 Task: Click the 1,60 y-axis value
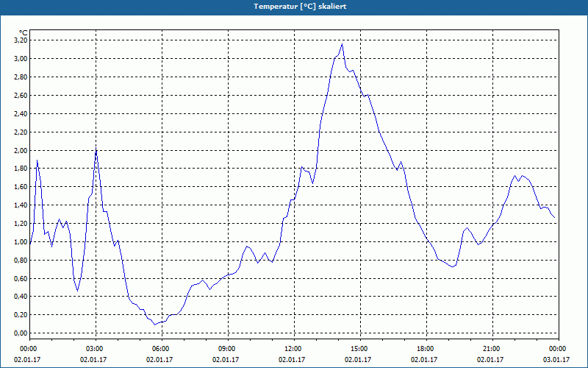(21, 187)
